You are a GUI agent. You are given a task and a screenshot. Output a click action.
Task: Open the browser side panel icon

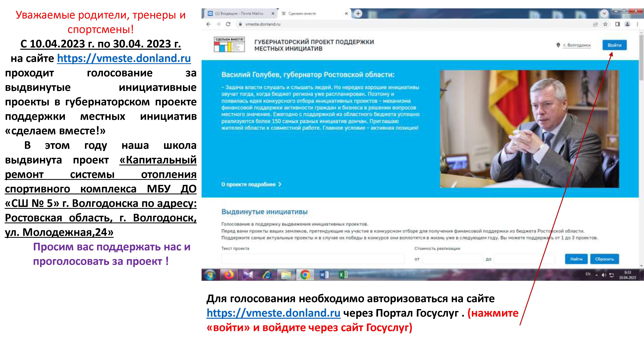pyautogui.click(x=617, y=24)
